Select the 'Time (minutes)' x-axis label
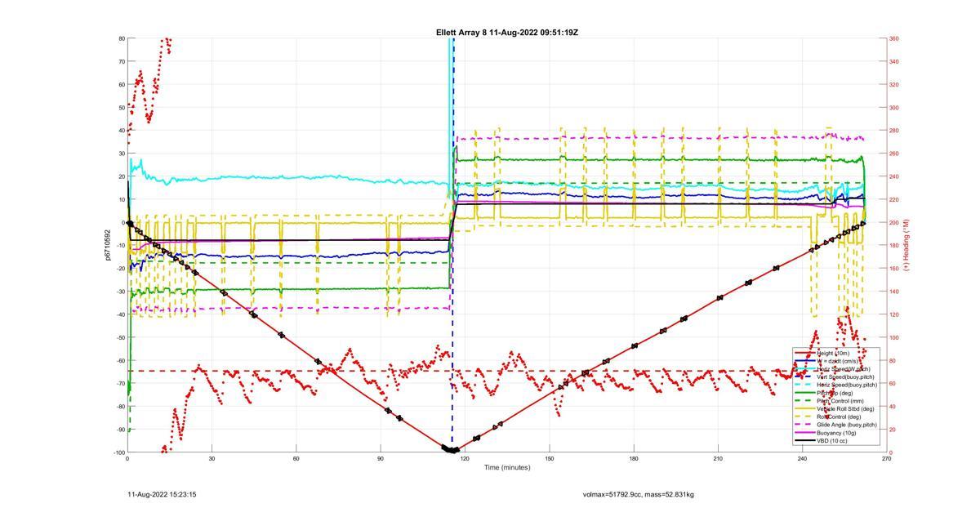 (x=507, y=468)
